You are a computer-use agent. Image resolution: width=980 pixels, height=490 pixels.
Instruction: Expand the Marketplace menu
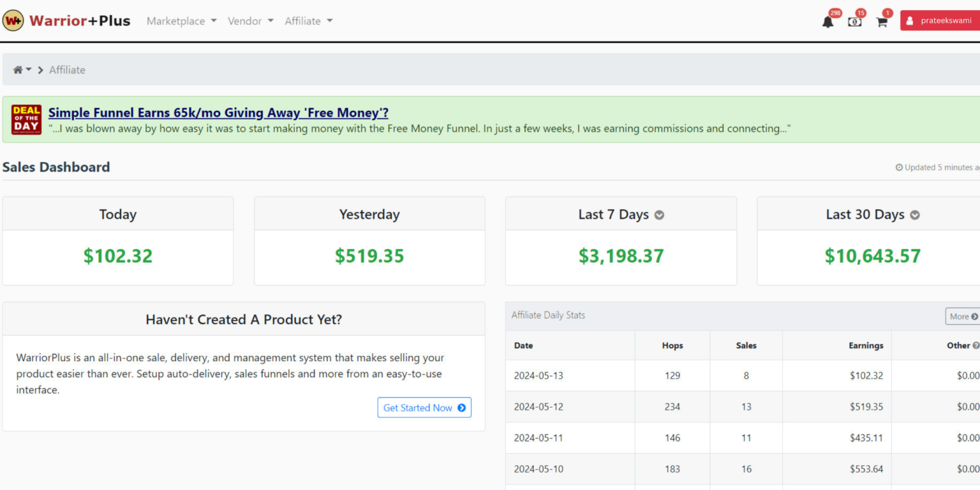[x=182, y=21]
